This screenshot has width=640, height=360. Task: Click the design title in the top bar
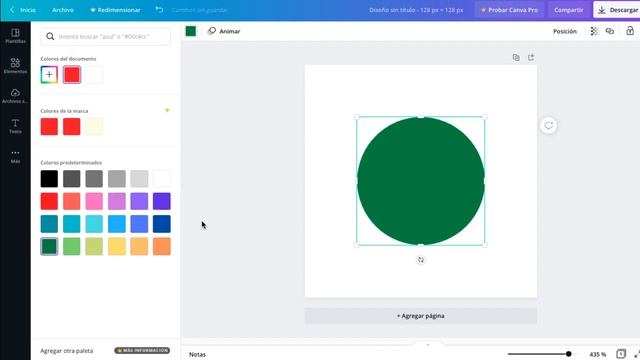click(416, 10)
